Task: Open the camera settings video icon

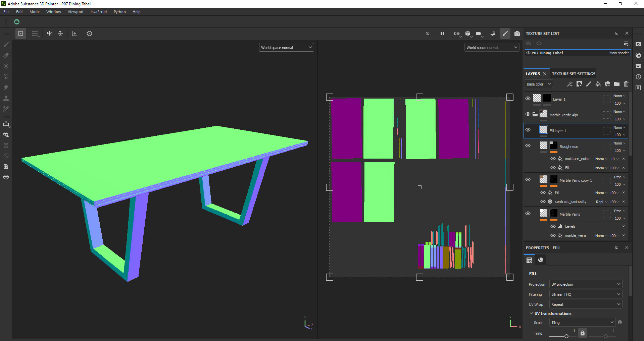Action: click(479, 34)
